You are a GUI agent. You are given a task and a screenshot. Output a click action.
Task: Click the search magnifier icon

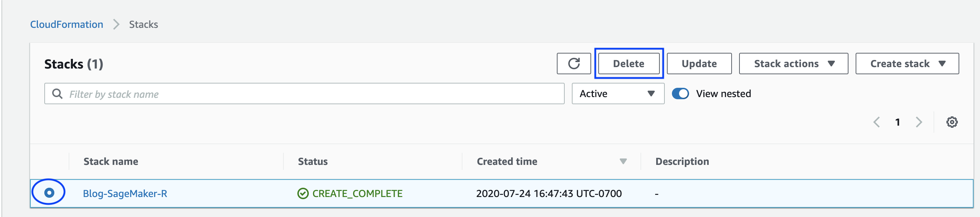click(x=57, y=94)
